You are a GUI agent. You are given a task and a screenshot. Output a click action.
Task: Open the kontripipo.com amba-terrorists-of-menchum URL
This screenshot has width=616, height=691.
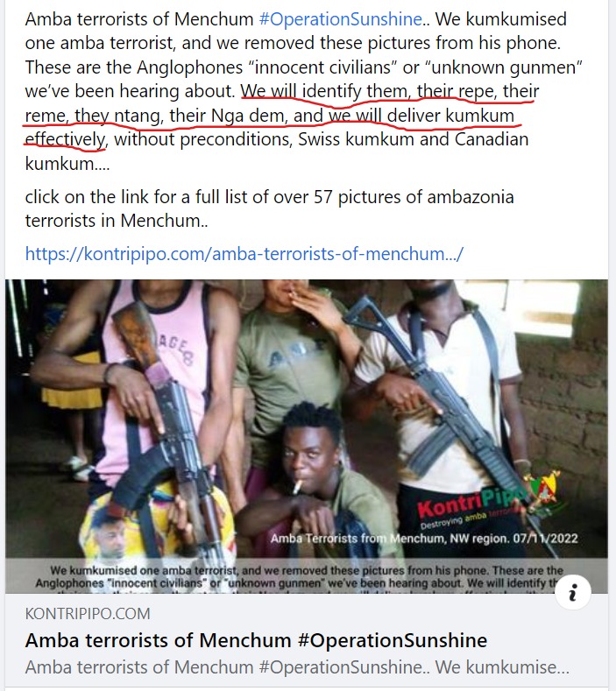click(x=244, y=254)
